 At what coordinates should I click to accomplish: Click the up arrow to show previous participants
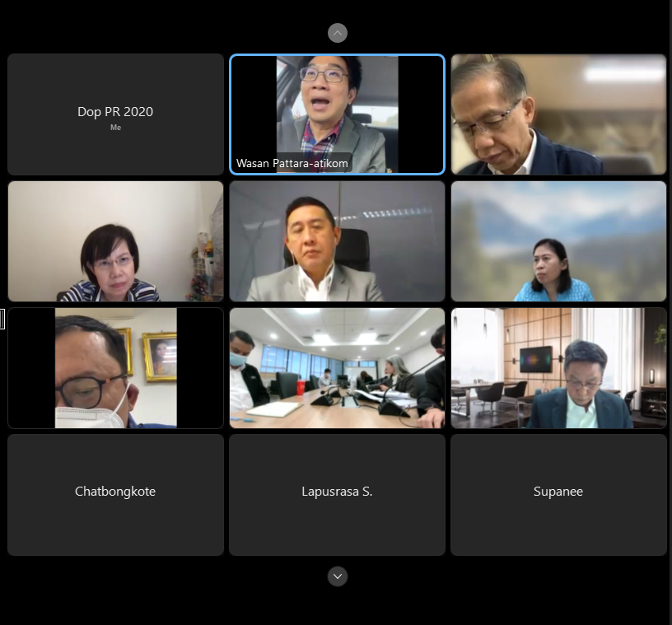coord(338,33)
